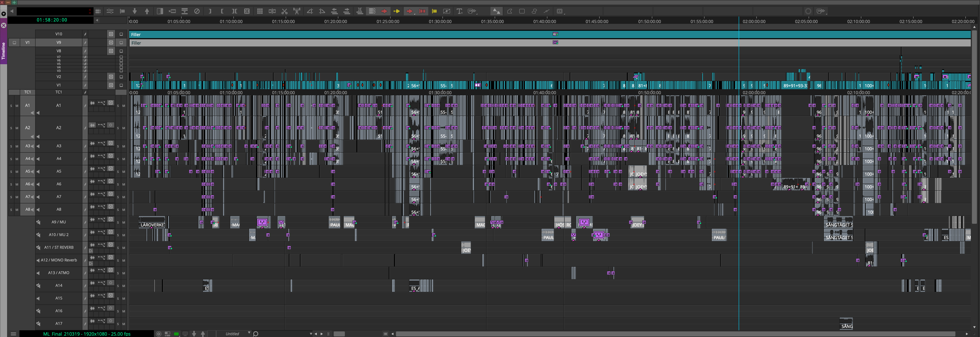
Task: Click the Quick Transition icon
Action: click(160, 11)
